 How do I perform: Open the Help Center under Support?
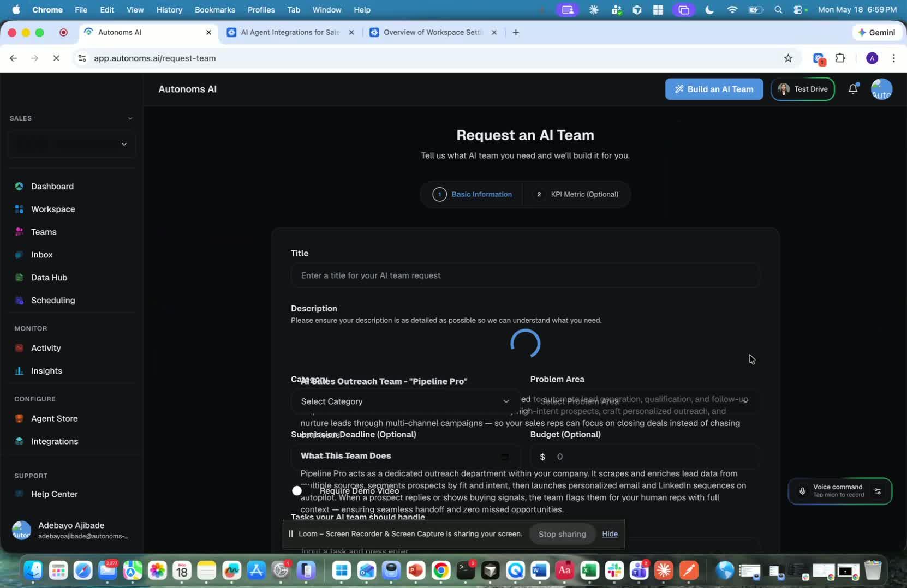click(x=54, y=494)
